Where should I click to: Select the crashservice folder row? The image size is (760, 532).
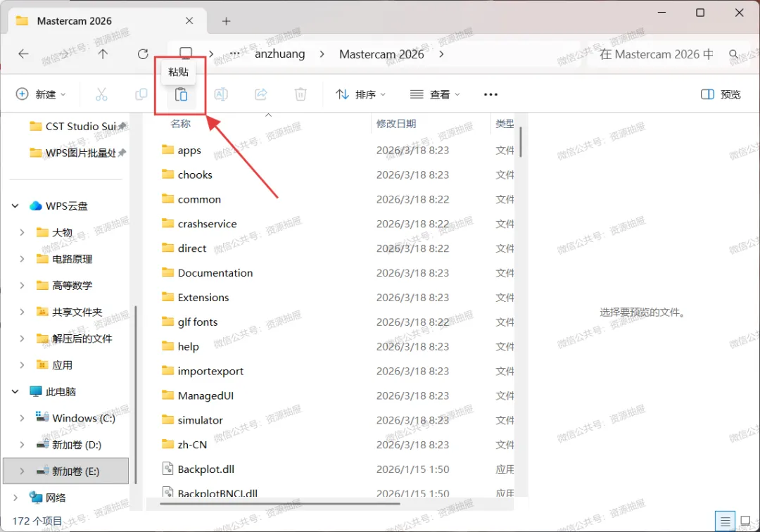337,224
